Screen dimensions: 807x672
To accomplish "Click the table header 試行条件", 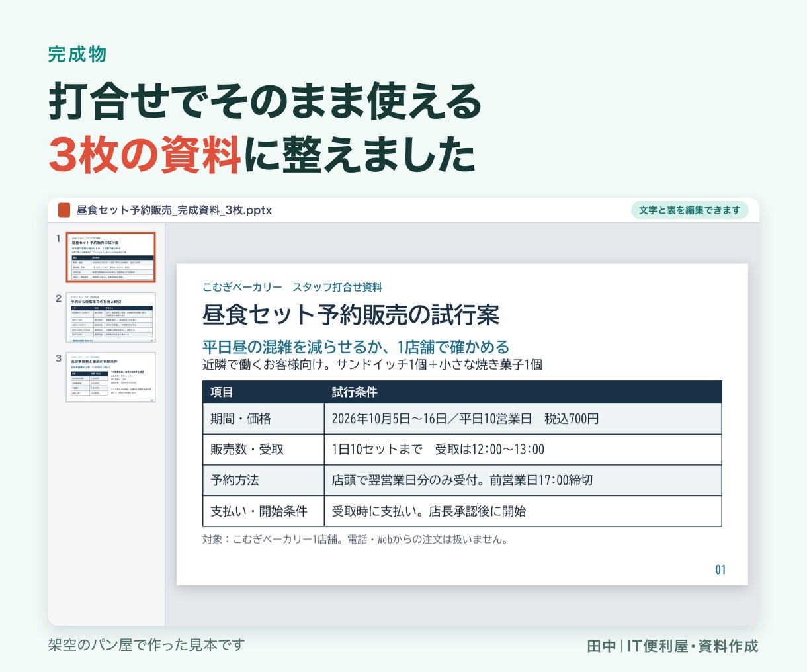I will tap(523, 392).
